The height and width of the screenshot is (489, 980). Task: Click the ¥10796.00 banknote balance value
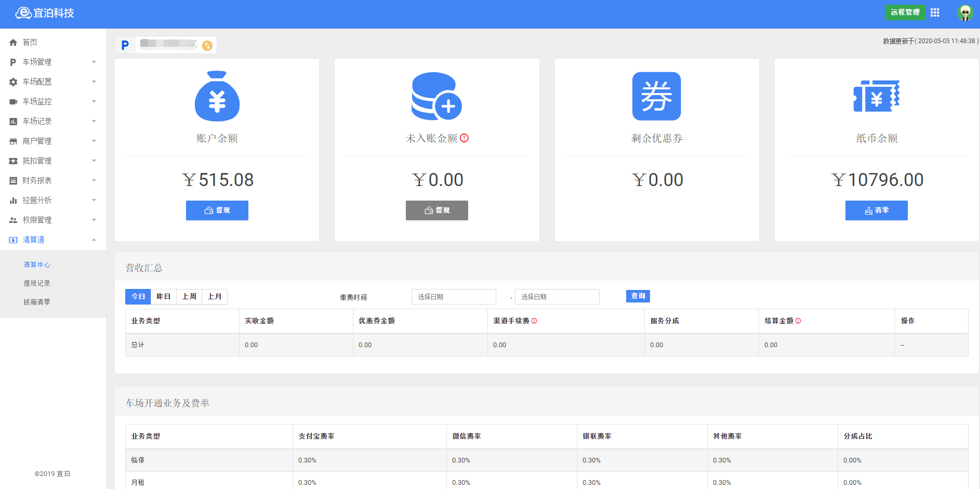[877, 180]
